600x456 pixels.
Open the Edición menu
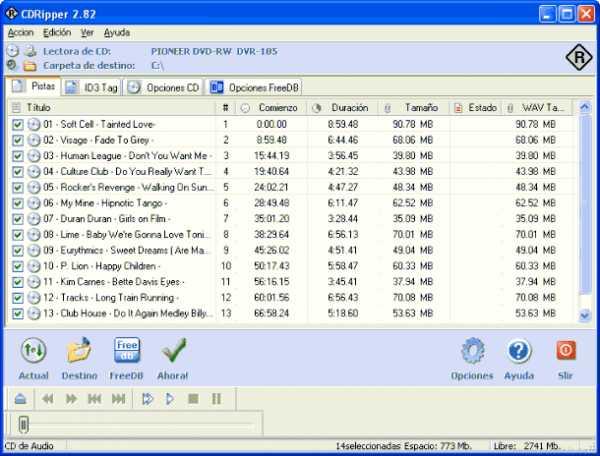pos(57,33)
